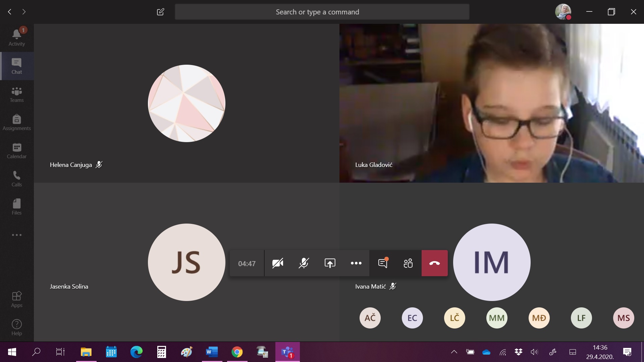Unmute the microphone in call controls
This screenshot has height=362, width=644.
(304, 263)
